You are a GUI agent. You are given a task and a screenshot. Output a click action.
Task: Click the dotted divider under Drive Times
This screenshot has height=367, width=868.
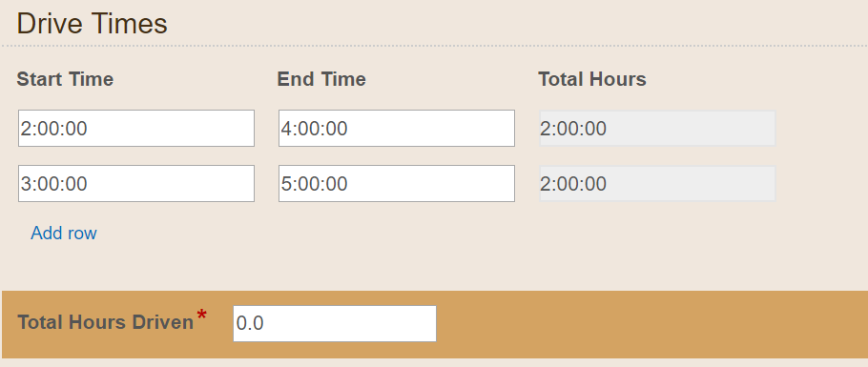[434, 46]
